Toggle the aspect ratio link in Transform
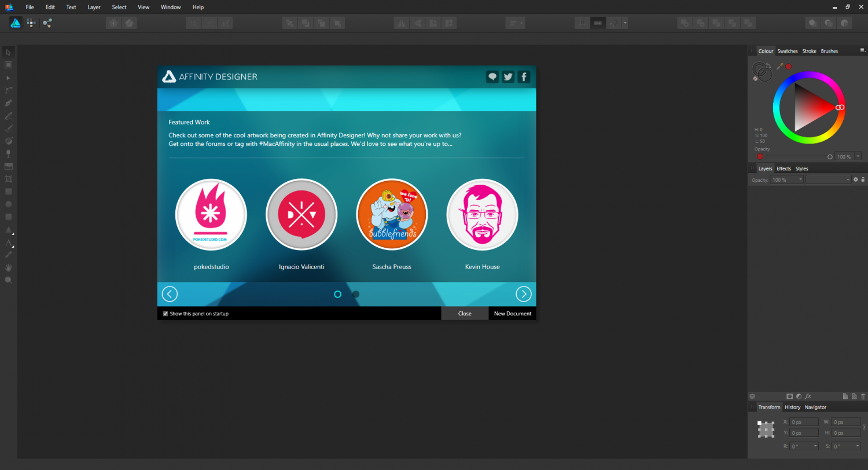The image size is (868, 470). coord(864,427)
